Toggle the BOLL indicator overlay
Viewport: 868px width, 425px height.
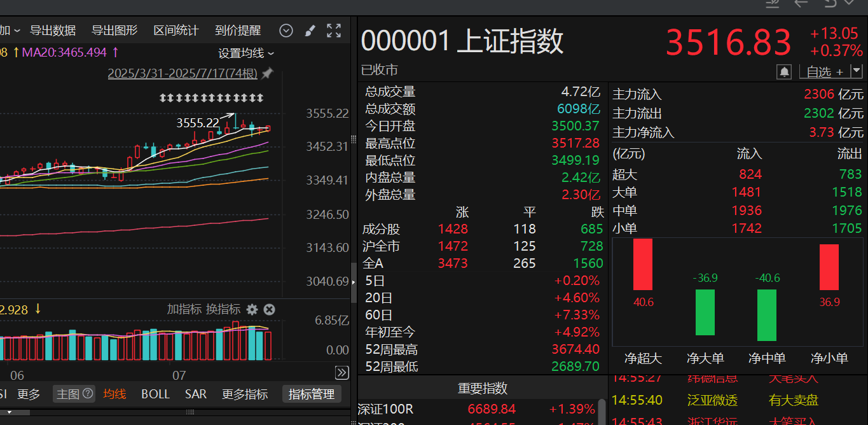coord(155,394)
